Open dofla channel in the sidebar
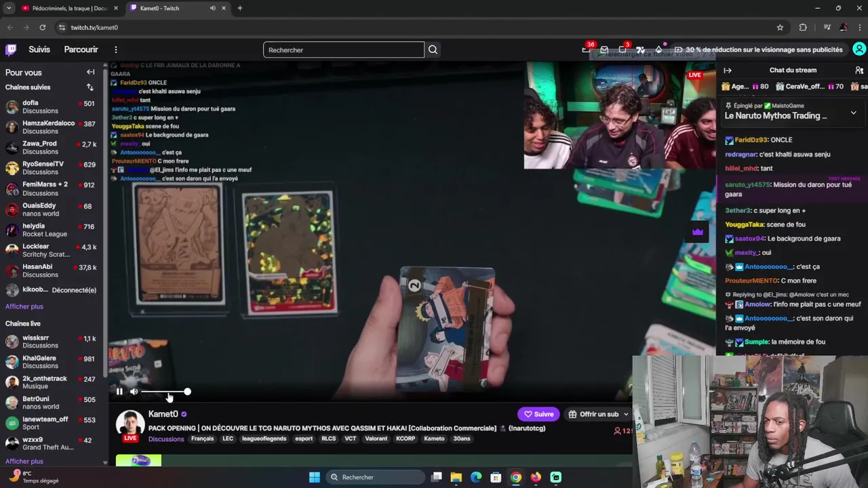This screenshot has width=868, height=488. (51, 107)
